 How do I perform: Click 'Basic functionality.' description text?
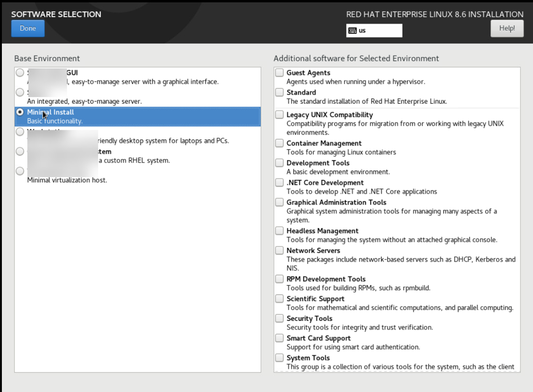pos(55,121)
